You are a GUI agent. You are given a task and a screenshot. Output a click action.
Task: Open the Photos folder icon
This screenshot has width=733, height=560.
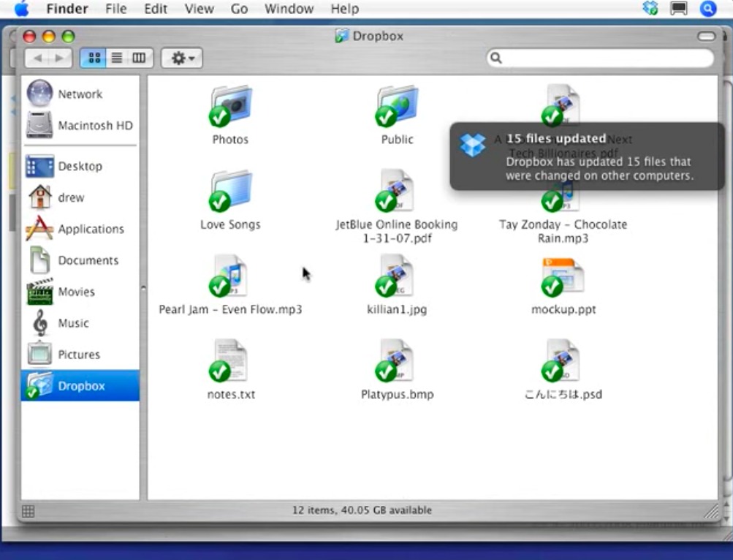click(230, 106)
